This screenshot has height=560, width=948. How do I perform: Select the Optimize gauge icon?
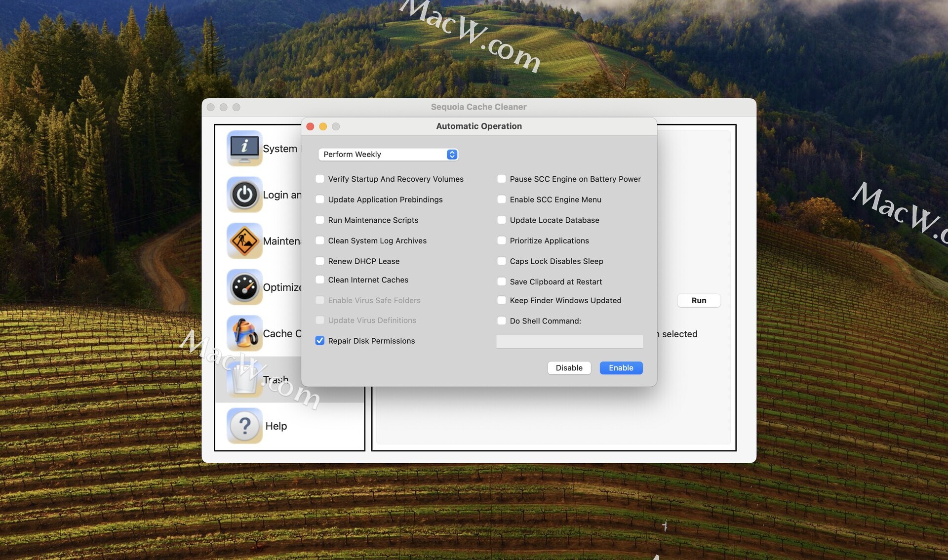click(x=244, y=287)
